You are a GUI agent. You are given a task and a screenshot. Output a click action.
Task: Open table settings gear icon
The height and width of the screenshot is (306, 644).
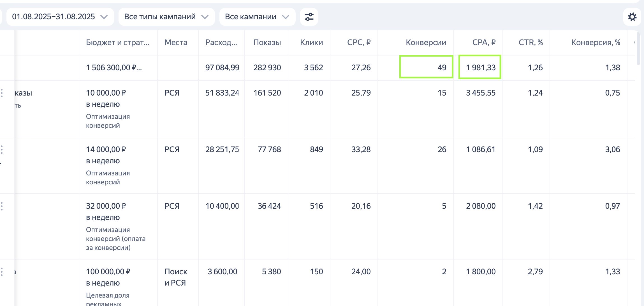(x=632, y=17)
